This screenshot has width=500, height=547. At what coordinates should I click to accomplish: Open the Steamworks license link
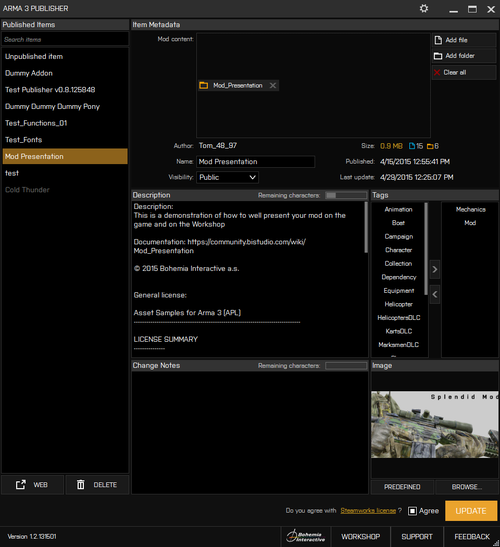tap(368, 511)
